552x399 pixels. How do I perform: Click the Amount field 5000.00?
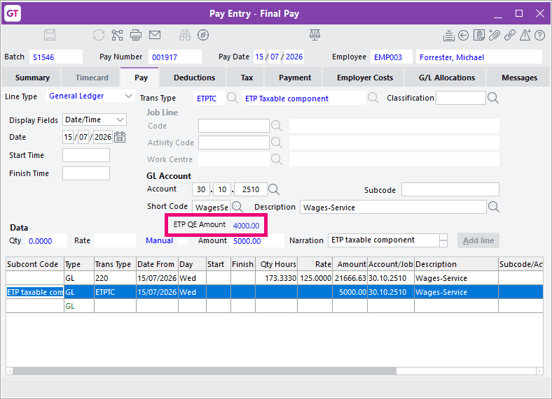(x=257, y=241)
